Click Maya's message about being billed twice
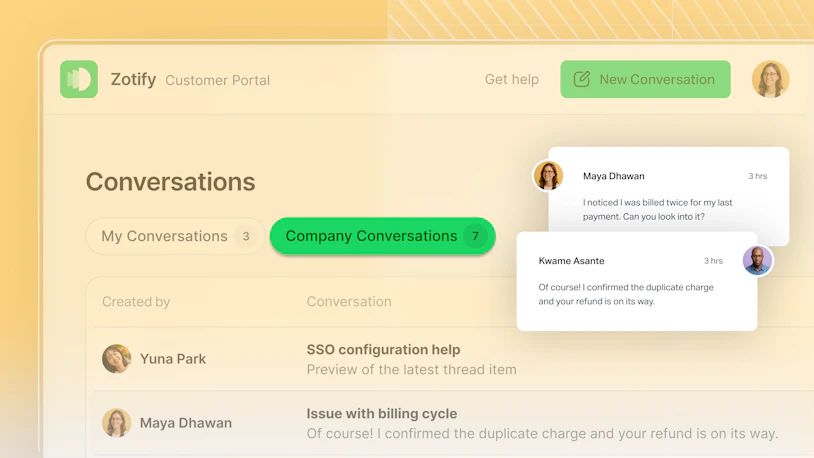Image resolution: width=814 pixels, height=458 pixels. click(x=657, y=209)
